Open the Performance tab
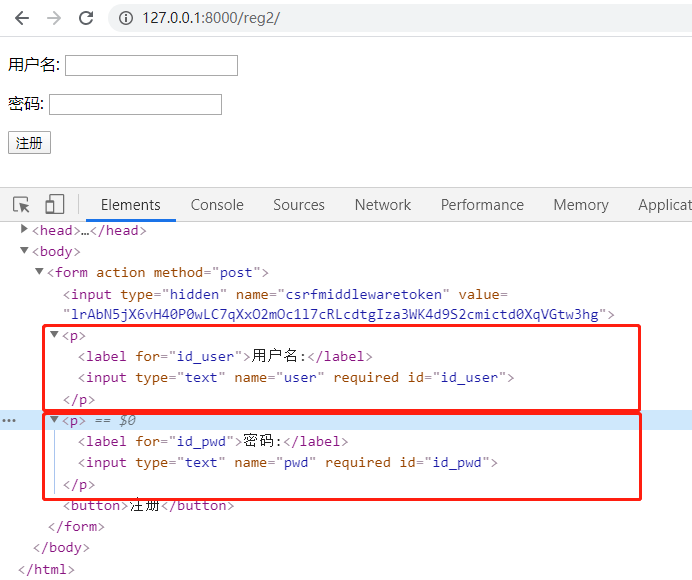The width and height of the screenshot is (692, 580). tap(482, 205)
